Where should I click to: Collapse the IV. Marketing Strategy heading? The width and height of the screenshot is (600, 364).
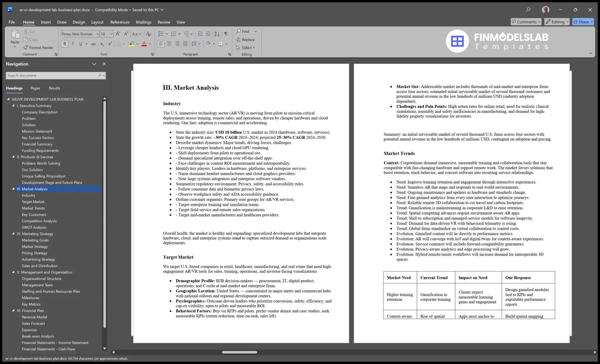tap(13, 234)
